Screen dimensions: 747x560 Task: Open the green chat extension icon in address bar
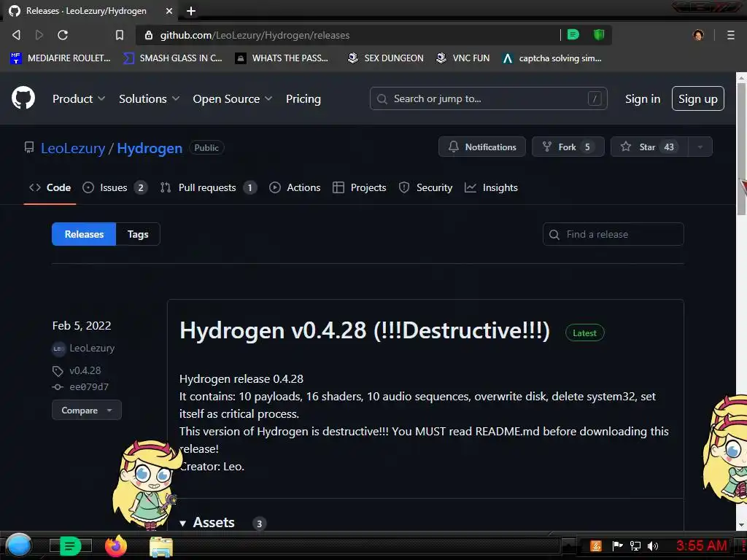(x=573, y=35)
